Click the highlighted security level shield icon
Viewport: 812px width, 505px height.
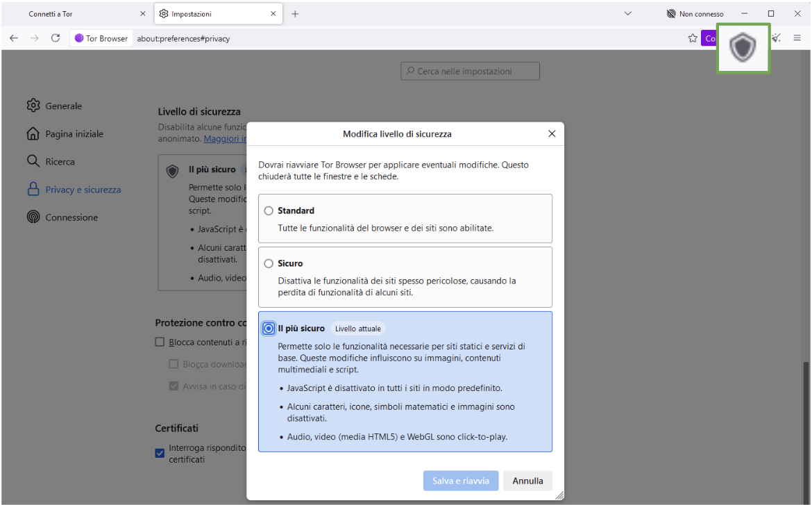pos(743,48)
